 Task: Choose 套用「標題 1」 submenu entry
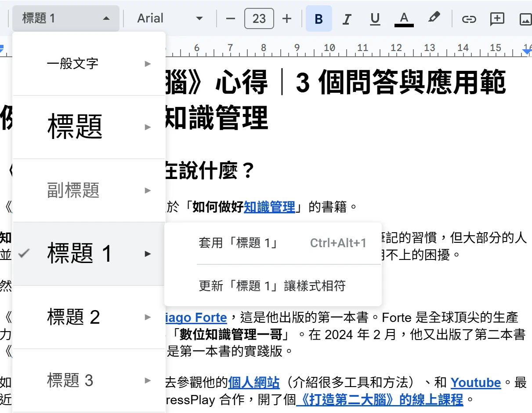point(273,243)
